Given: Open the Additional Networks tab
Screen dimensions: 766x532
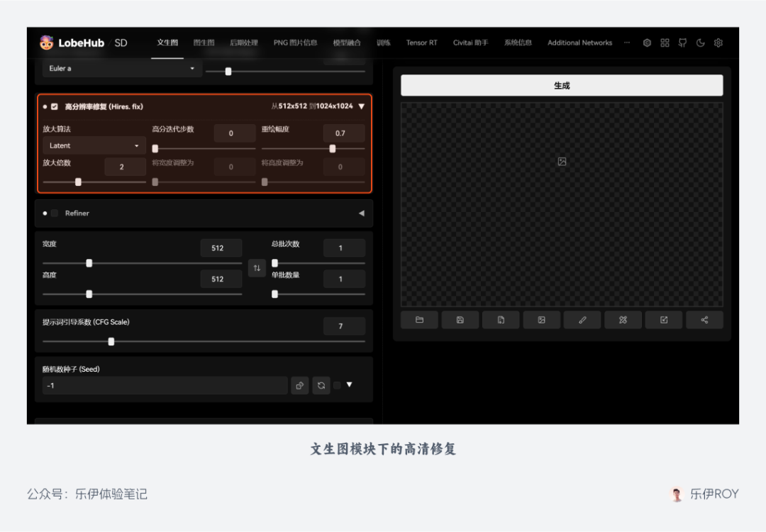Looking at the screenshot, I should pyautogui.click(x=579, y=43).
